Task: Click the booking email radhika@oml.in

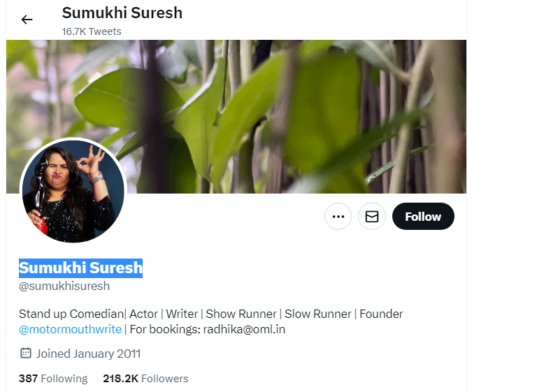Action: coord(244,330)
